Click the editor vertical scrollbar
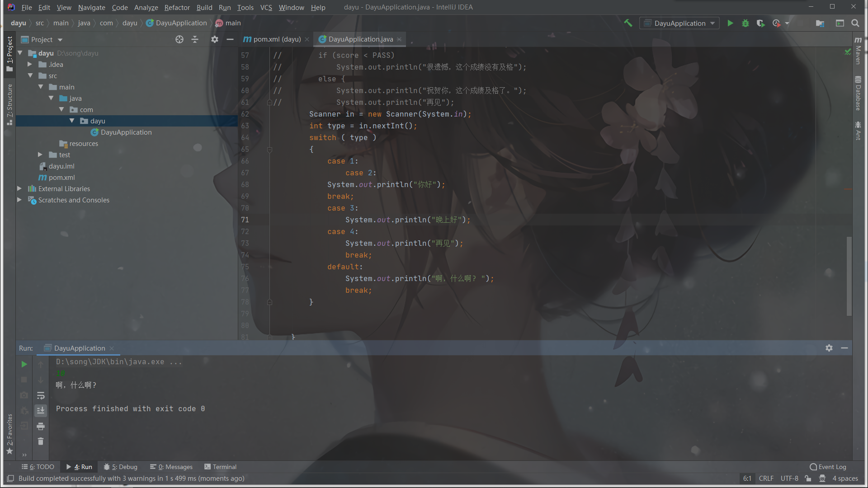The image size is (868, 488). tap(849, 276)
